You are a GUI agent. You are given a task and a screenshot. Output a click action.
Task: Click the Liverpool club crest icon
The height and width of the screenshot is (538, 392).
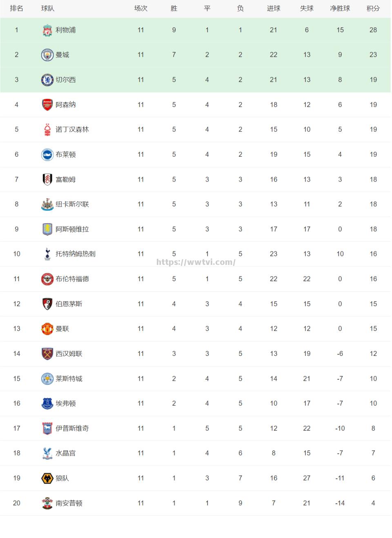(x=47, y=30)
